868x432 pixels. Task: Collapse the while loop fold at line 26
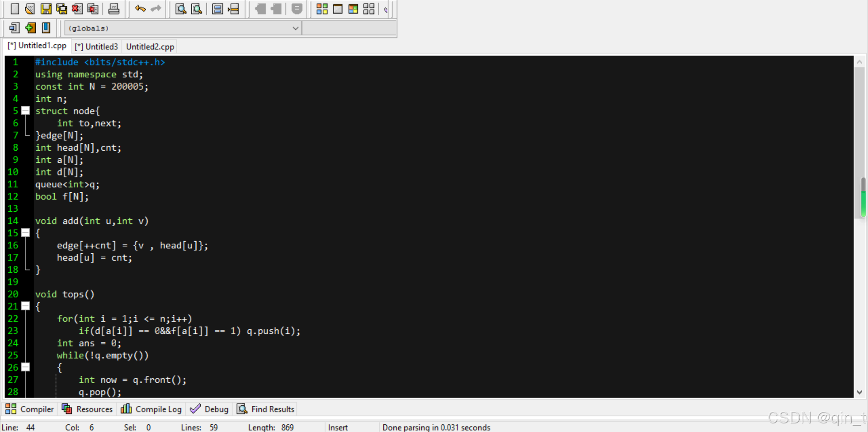[26, 367]
